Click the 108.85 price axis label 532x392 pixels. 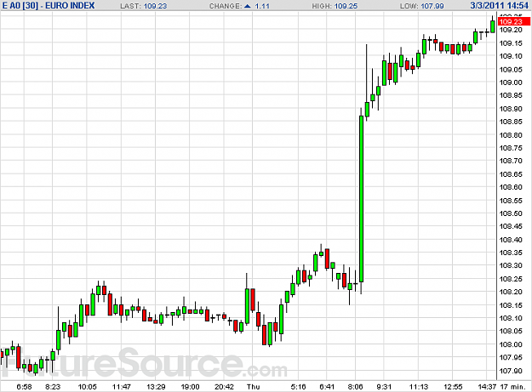[511, 122]
